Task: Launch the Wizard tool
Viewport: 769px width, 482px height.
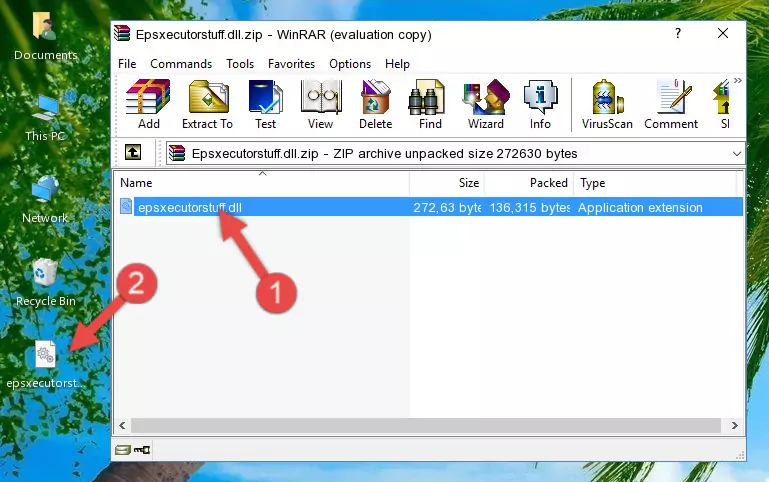Action: [x=486, y=104]
